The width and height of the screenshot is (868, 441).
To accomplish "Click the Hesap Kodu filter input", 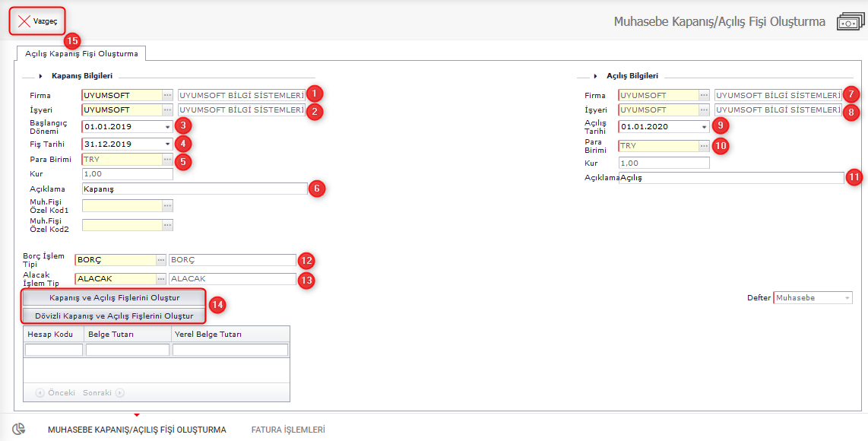I will (54, 351).
